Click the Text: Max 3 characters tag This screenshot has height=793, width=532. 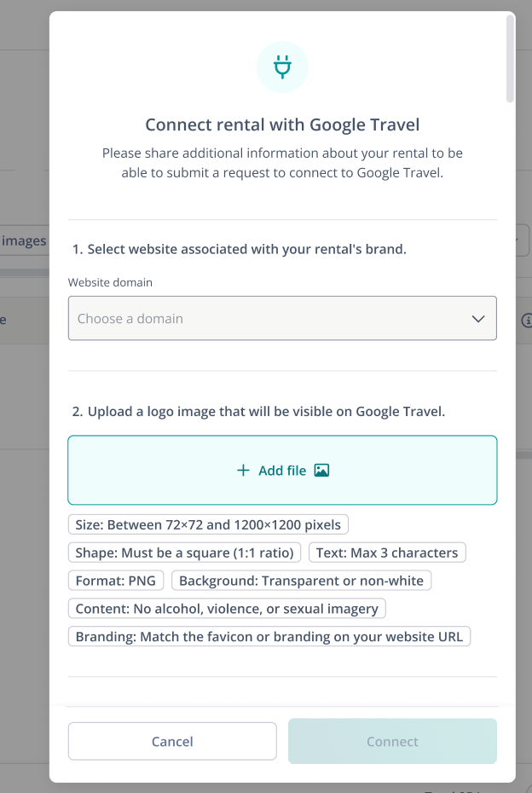point(387,553)
